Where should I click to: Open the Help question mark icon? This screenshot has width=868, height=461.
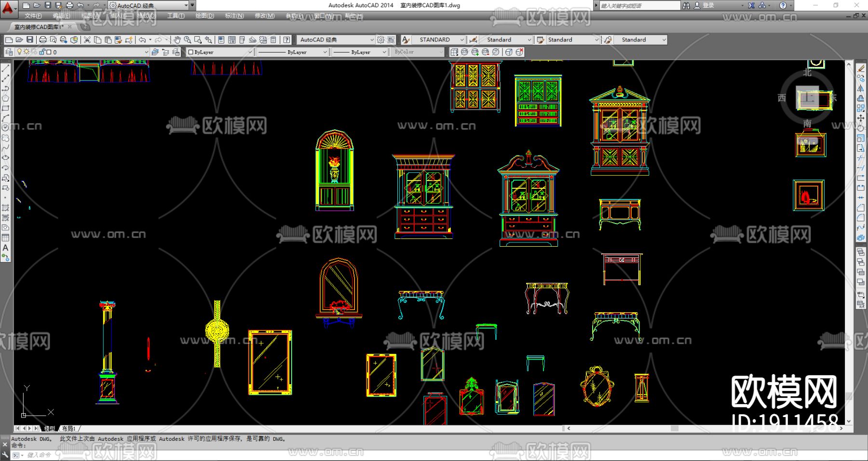pos(287,40)
